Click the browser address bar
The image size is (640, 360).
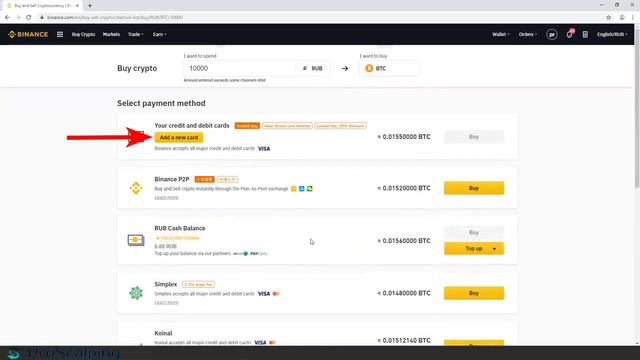coord(318,18)
